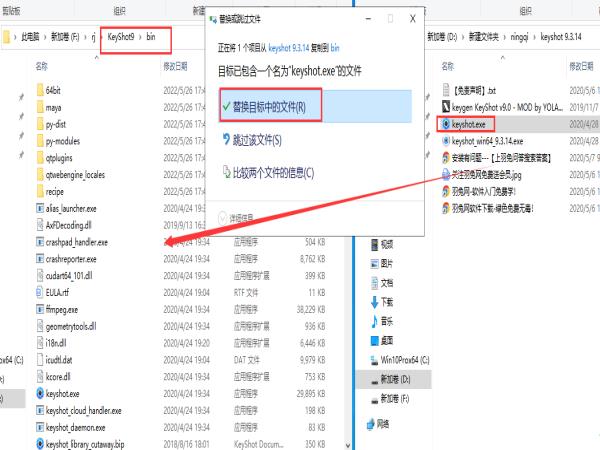Select keyshot_cloud_handler.exe file name
This screenshot has height=450, width=600.
pyautogui.click(x=83, y=411)
